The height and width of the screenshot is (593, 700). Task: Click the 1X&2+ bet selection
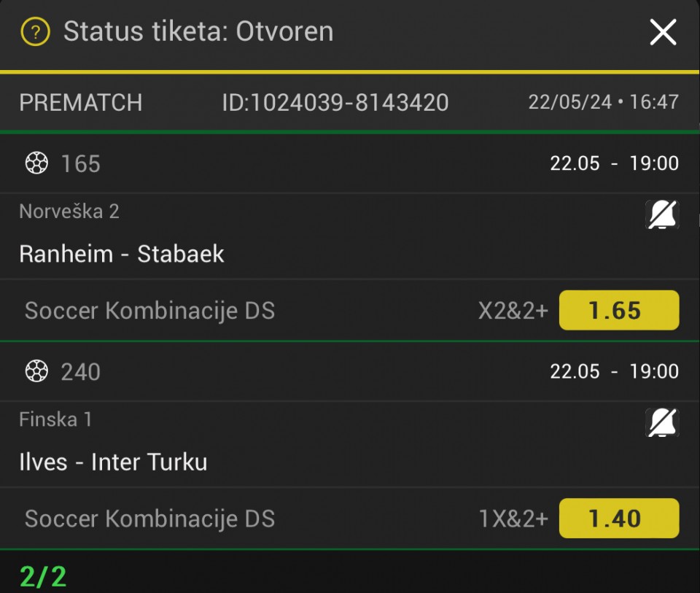513,519
